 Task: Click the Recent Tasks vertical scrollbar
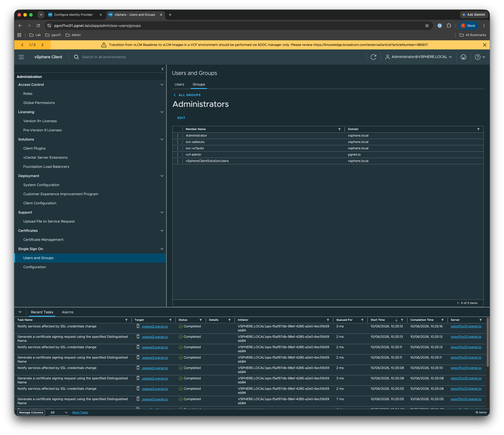(x=488, y=342)
